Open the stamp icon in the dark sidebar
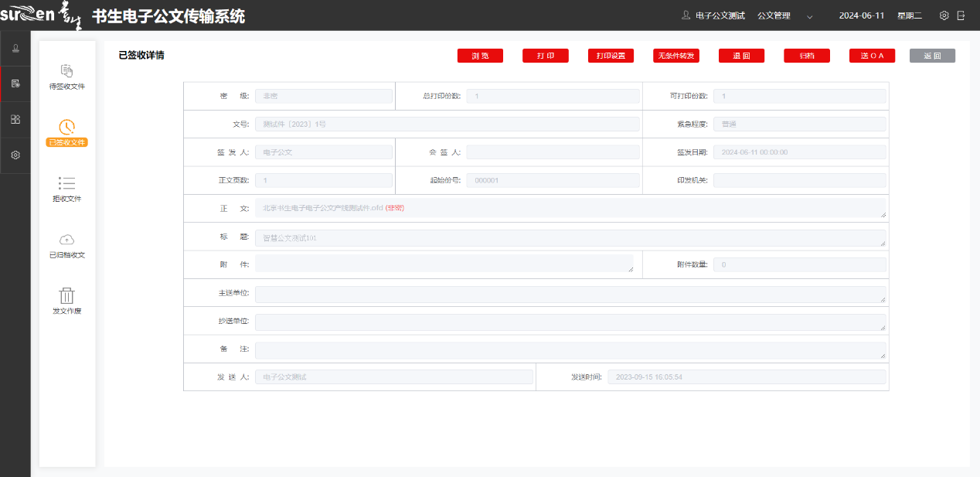This screenshot has width=980, height=477. (15, 48)
